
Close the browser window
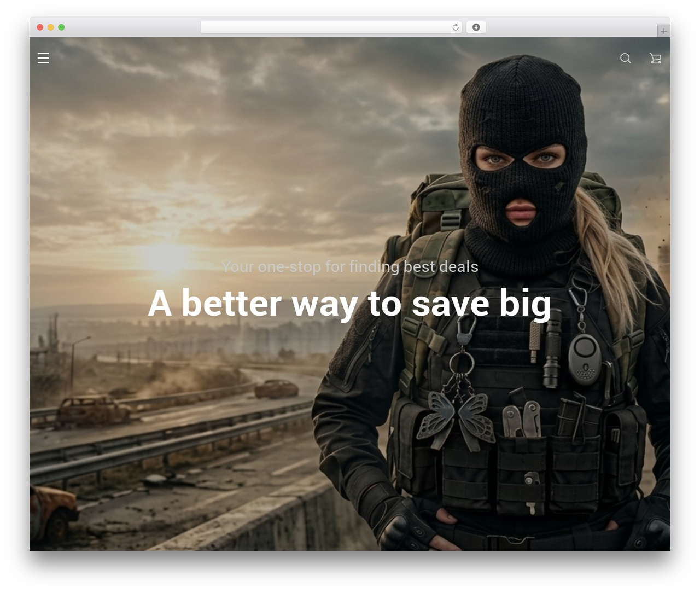[40, 27]
